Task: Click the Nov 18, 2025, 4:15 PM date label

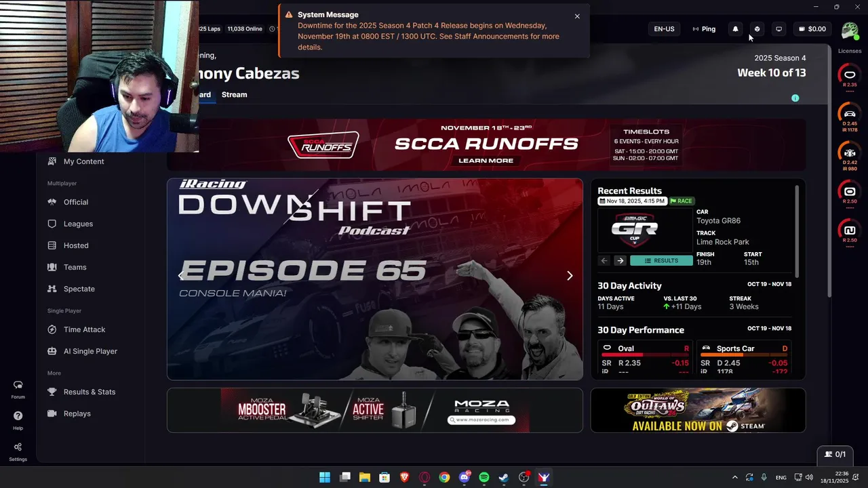Action: point(632,201)
